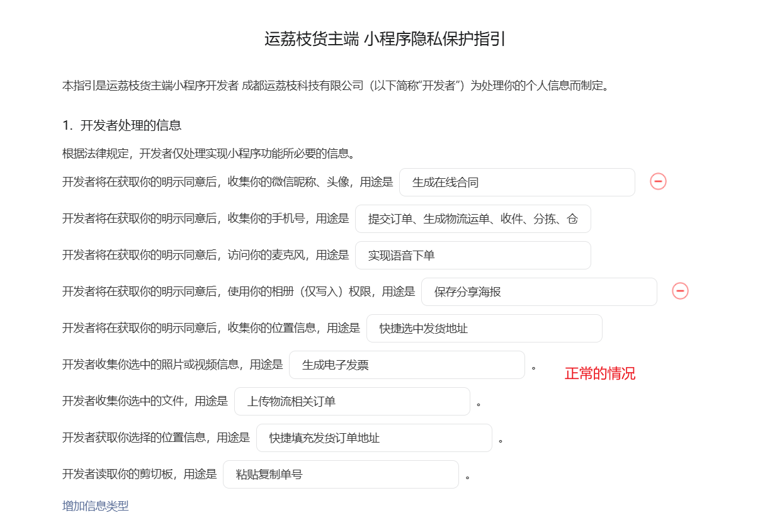Image resolution: width=765 pixels, height=532 pixels.
Task: Select the label text 访问你的麦克风
Action: point(266,256)
